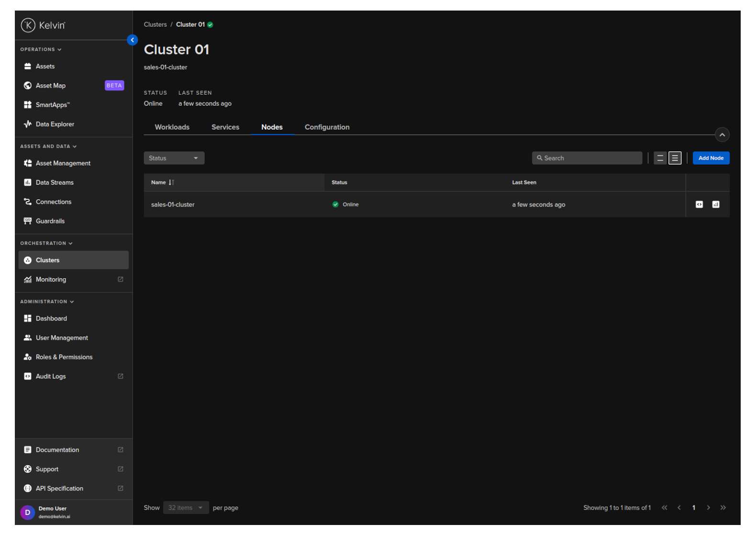The height and width of the screenshot is (536, 756).
Task: Open Asset Map from the sidebar
Action: click(x=51, y=86)
